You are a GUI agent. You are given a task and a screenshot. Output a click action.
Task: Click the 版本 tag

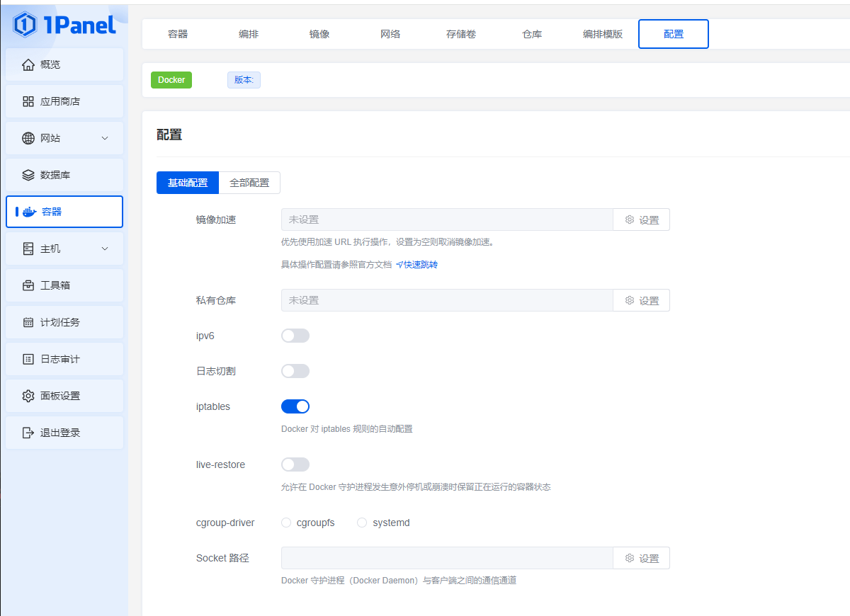coord(244,80)
